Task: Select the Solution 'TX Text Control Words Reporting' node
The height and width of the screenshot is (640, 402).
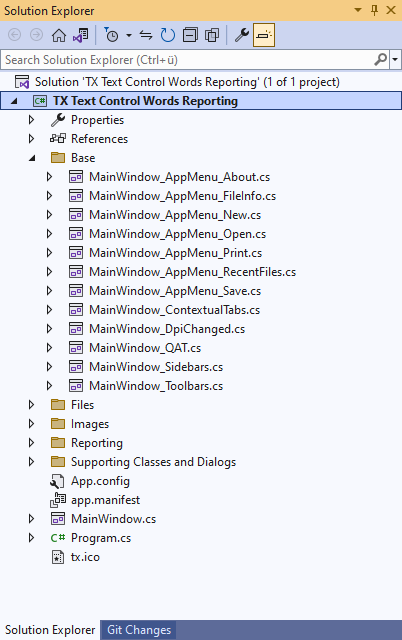Action: click(187, 82)
